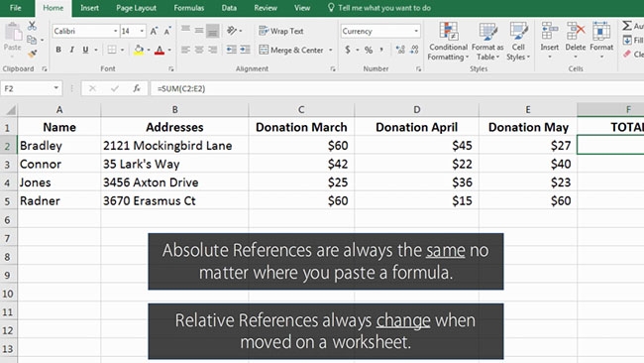This screenshot has width=644, height=363.
Task: Open the Font dialog launcher arrow
Action: pyautogui.click(x=171, y=69)
